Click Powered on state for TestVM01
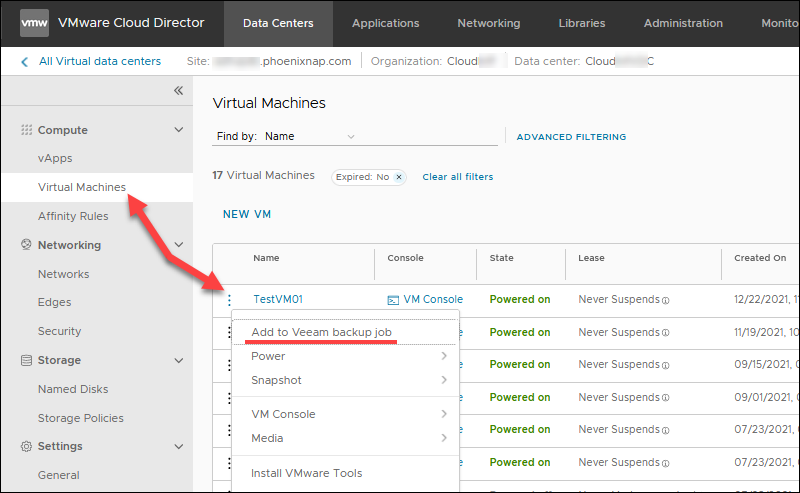800x493 pixels. click(x=519, y=299)
